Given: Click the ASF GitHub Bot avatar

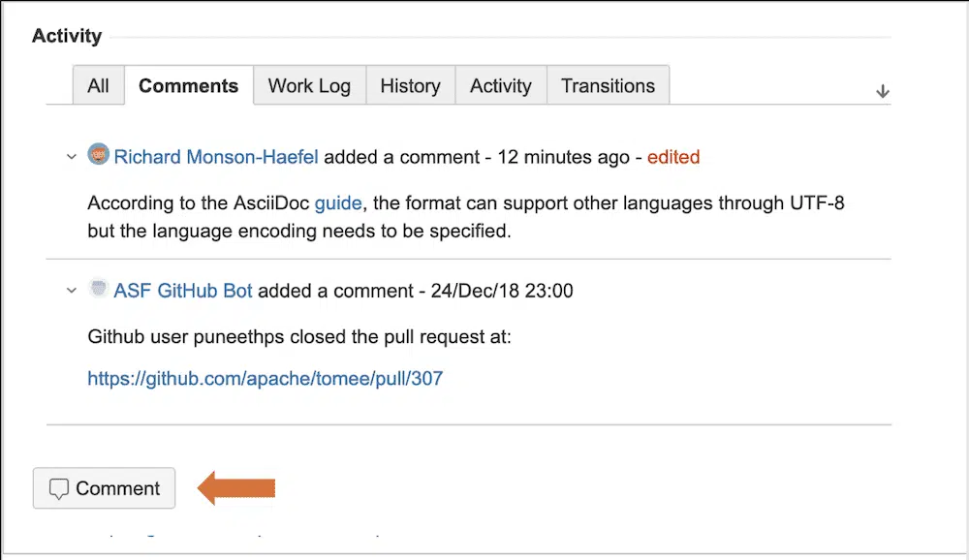Looking at the screenshot, I should [x=99, y=288].
